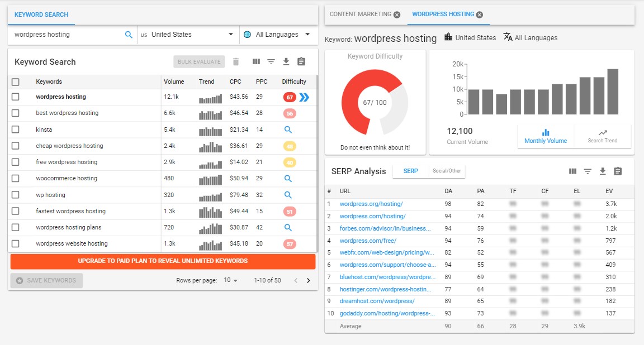Click the search magnifier in keyword input

coord(129,35)
